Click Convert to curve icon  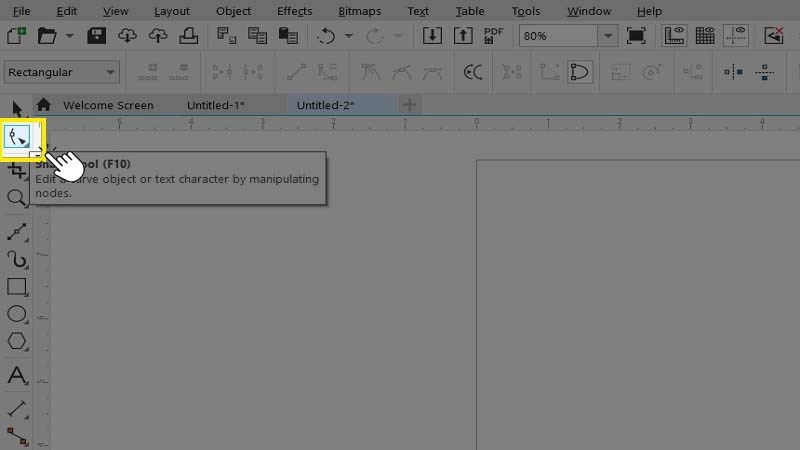[327, 72]
